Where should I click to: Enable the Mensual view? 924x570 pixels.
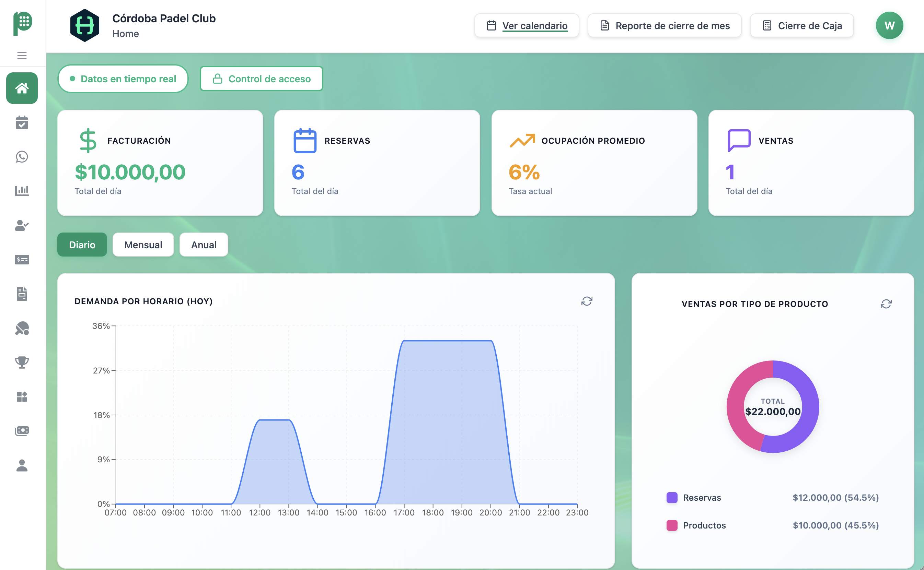click(143, 245)
